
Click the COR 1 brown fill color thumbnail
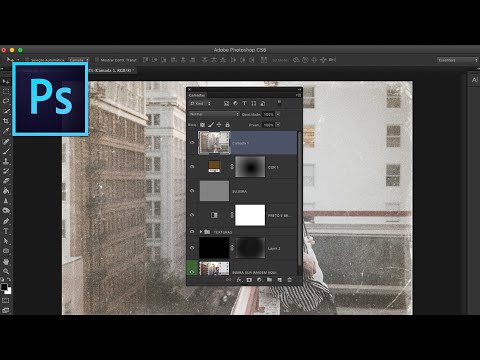pyautogui.click(x=214, y=166)
